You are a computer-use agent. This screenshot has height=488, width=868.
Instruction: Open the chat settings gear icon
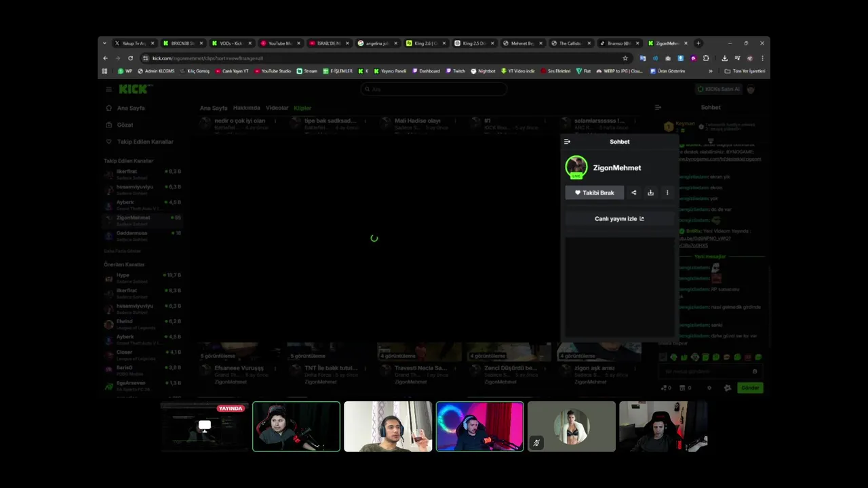click(x=728, y=388)
